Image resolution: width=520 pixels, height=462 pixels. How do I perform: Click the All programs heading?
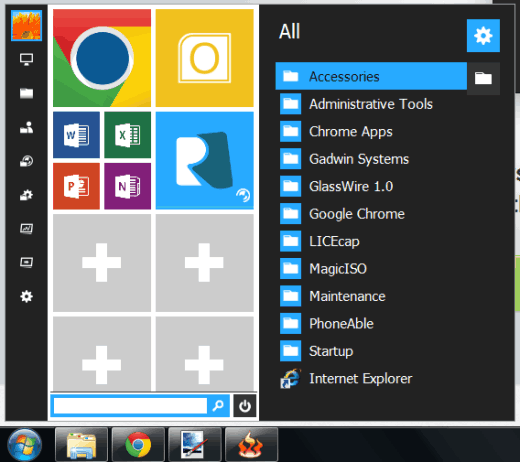tap(289, 32)
